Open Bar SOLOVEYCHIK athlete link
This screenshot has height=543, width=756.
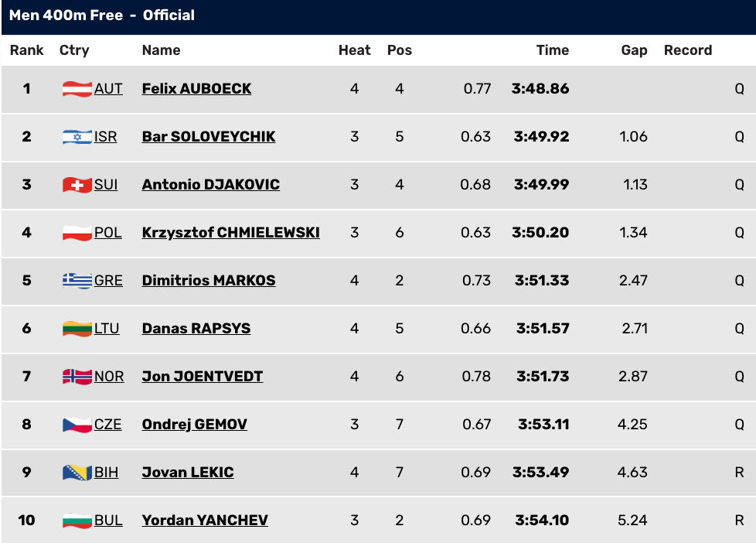[x=208, y=137]
